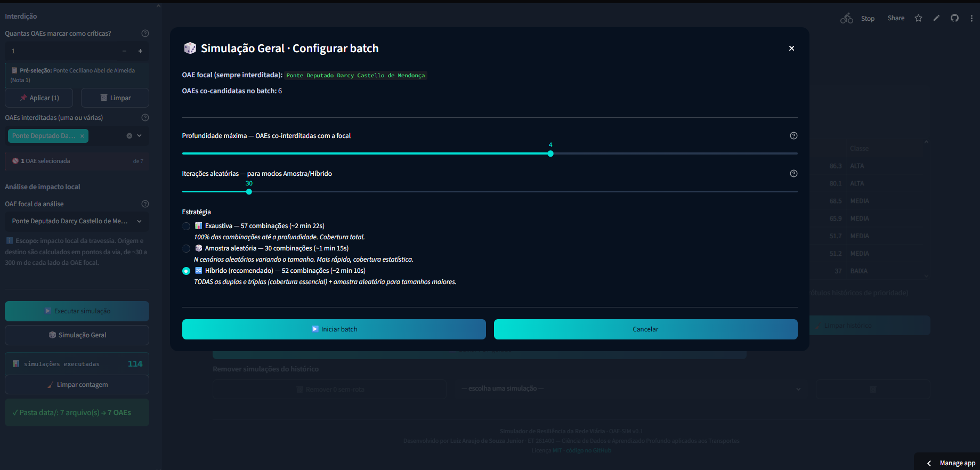Click Executar simulação in sidebar

point(77,311)
